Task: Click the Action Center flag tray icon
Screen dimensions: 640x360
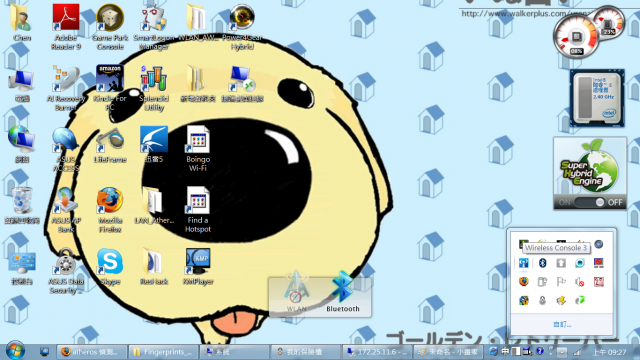Action: [561, 282]
